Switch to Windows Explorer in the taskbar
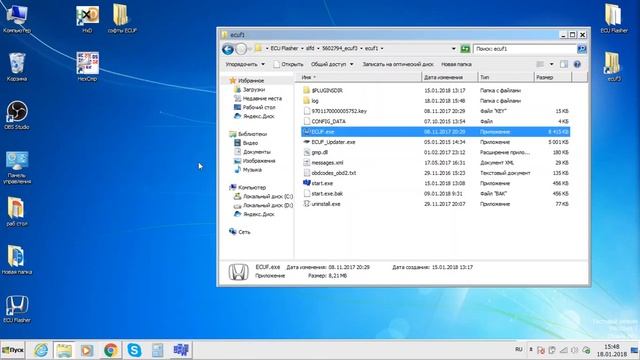The width and height of the screenshot is (640, 360). 64,350
